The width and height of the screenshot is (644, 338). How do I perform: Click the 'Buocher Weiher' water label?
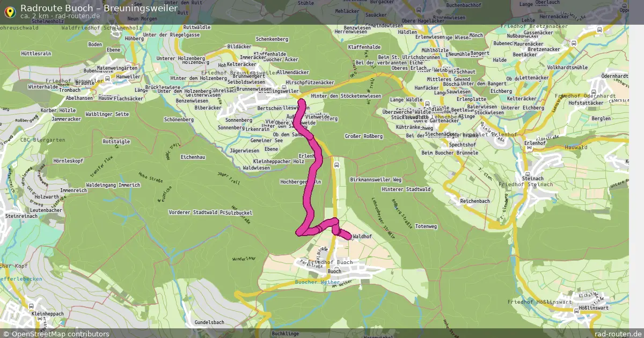click(317, 282)
